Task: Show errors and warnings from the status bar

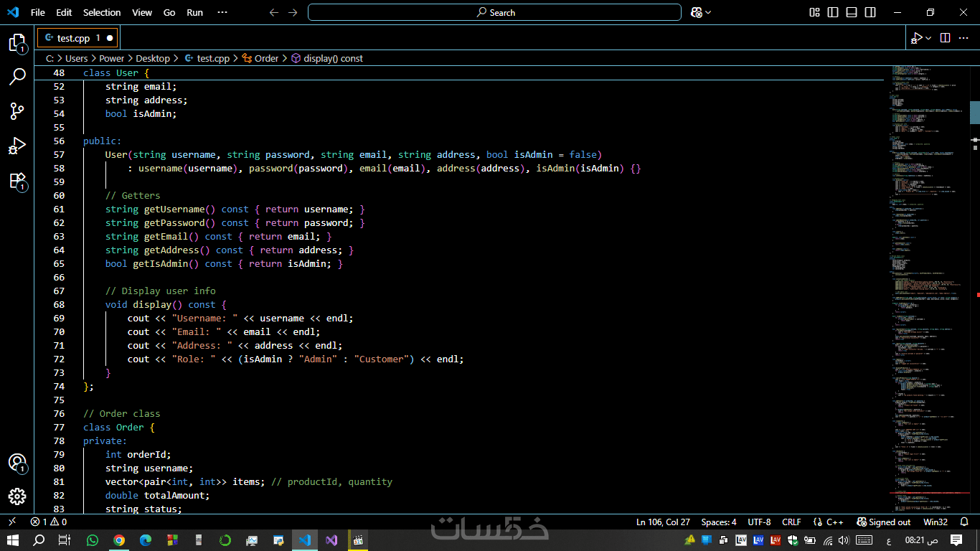Action: click(49, 522)
